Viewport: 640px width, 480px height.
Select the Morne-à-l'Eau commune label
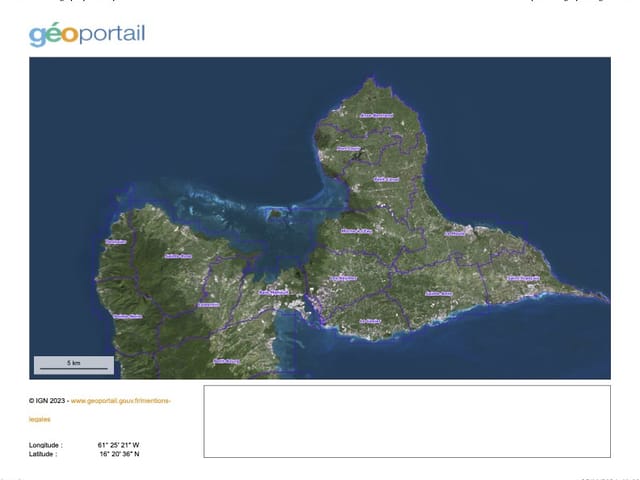tap(357, 231)
